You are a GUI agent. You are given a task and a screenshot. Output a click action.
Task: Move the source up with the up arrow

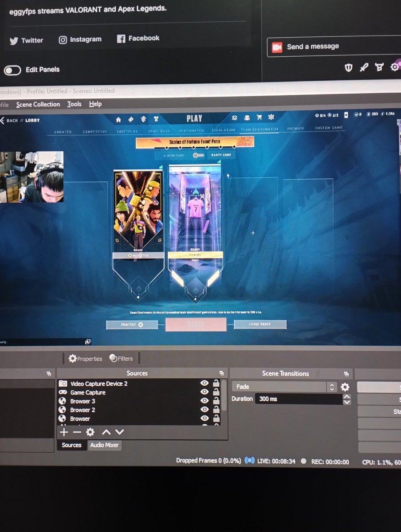click(x=106, y=432)
